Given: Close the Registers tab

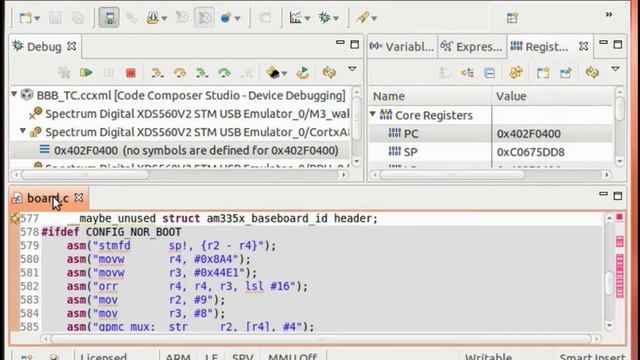Looking at the screenshot, I should click(584, 46).
